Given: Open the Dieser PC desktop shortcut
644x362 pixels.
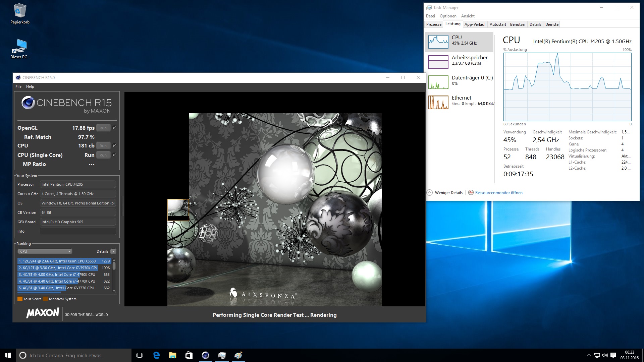Looking at the screenshot, I should pos(20,49).
